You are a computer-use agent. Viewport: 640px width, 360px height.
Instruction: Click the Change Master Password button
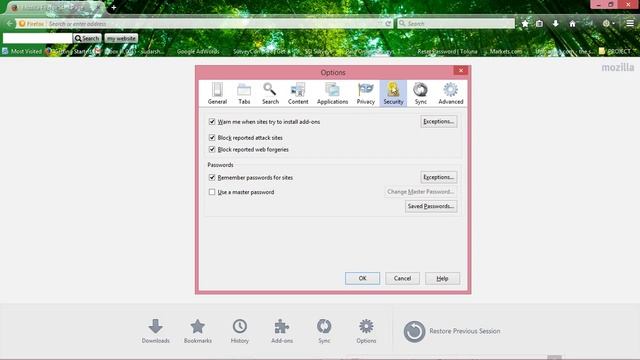(x=420, y=192)
